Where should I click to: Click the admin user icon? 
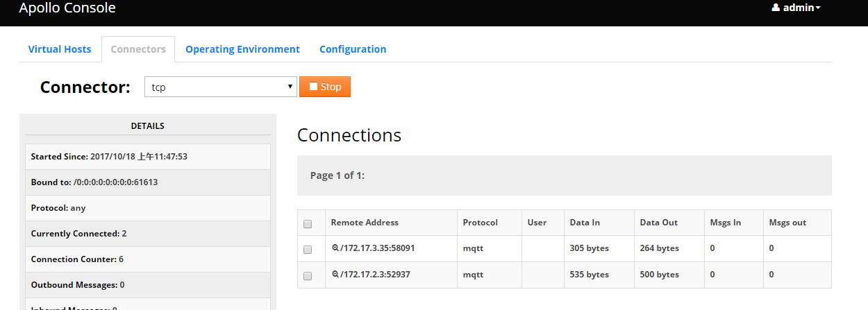(x=776, y=8)
